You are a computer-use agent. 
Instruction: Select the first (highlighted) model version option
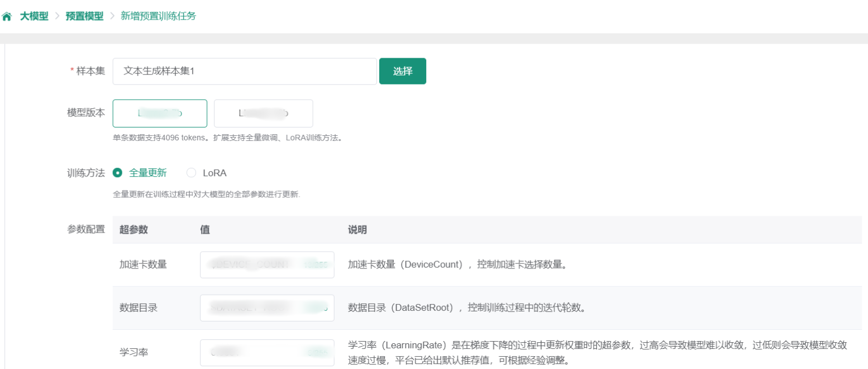click(160, 113)
